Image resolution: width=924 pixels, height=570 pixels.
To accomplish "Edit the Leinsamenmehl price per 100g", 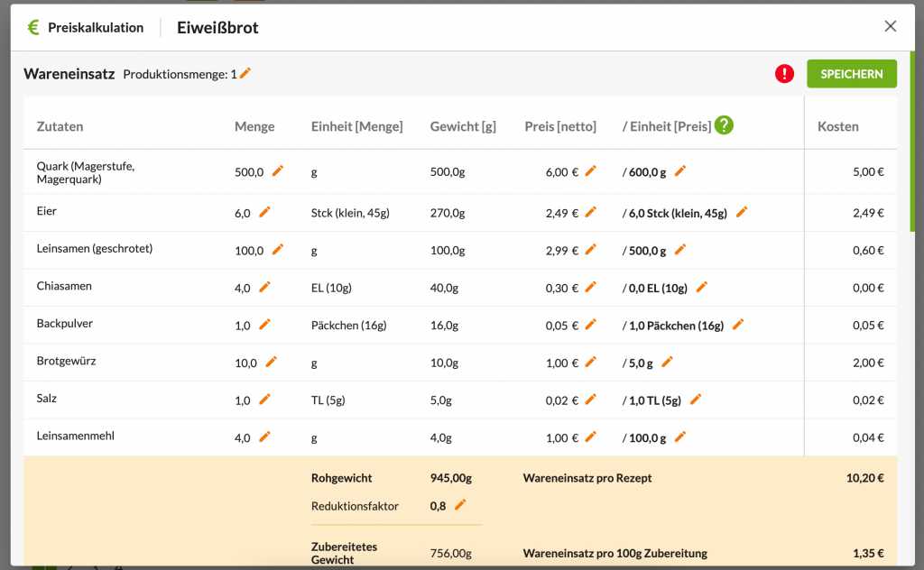I will click(x=681, y=437).
